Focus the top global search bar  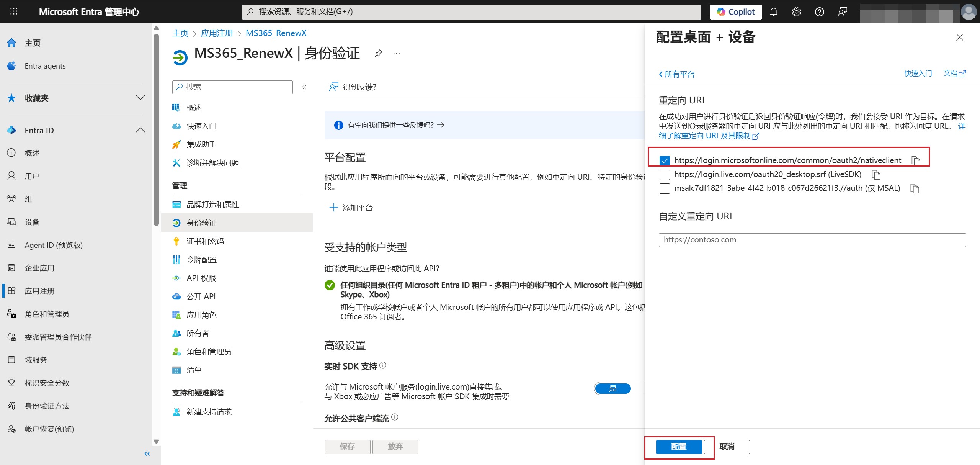[x=471, y=12]
